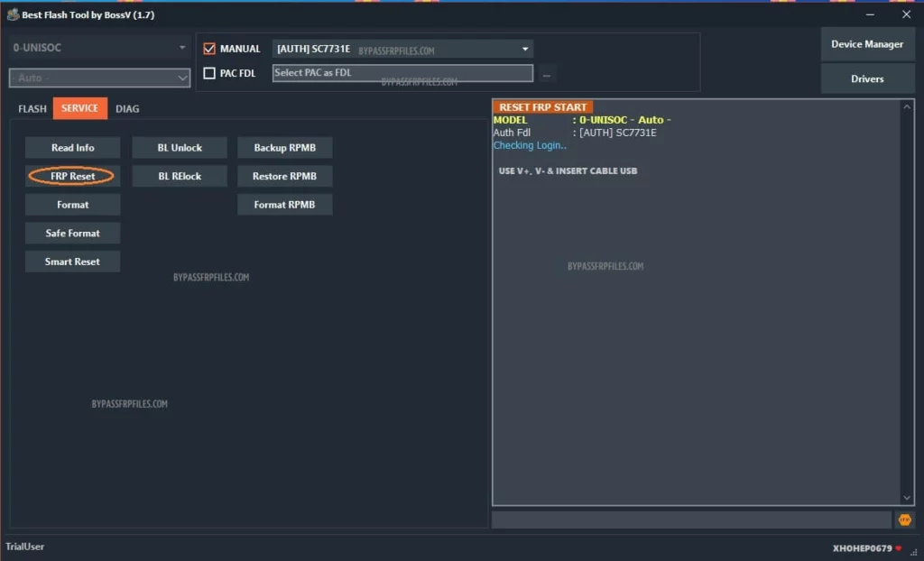924x561 pixels.
Task: Click the Select PAC as FDL field
Action: coord(403,73)
